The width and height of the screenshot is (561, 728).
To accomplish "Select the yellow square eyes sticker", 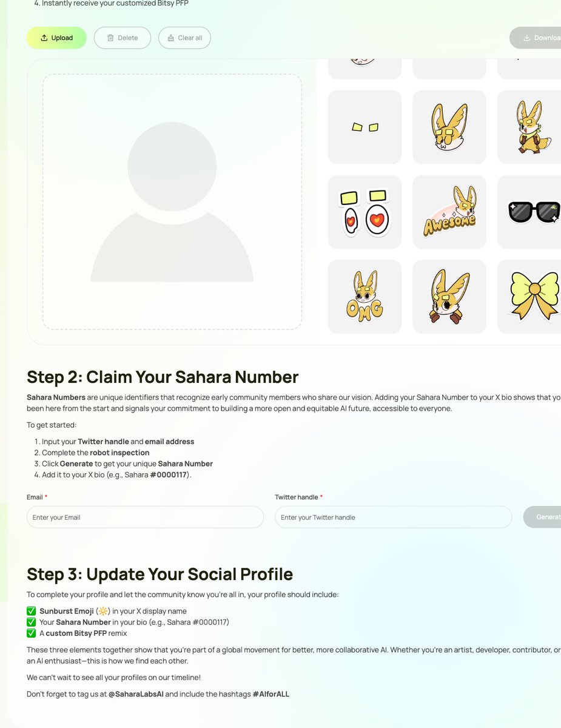I will (364, 127).
